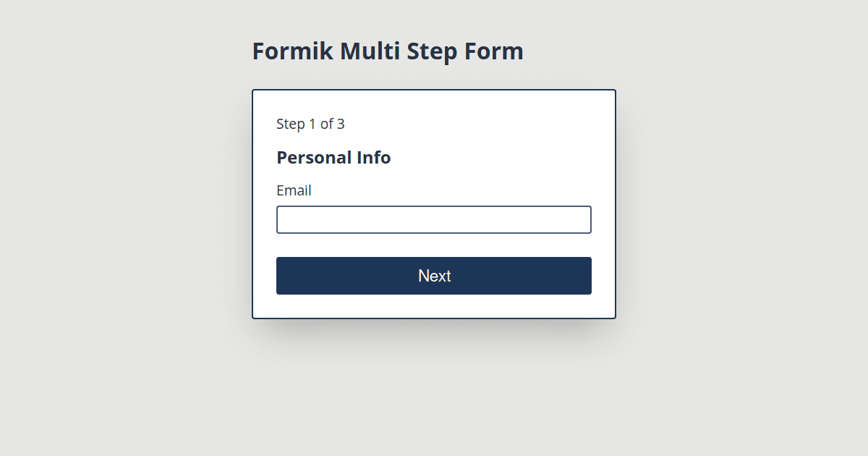Select the Email text above the input
This screenshot has width=868, height=456.
[x=294, y=190]
